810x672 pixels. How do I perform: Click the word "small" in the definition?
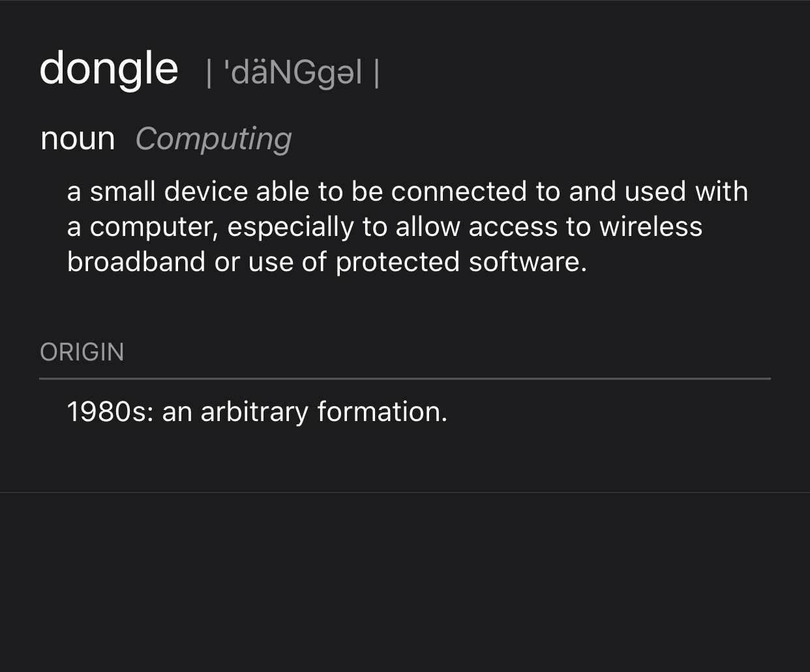tap(123, 192)
